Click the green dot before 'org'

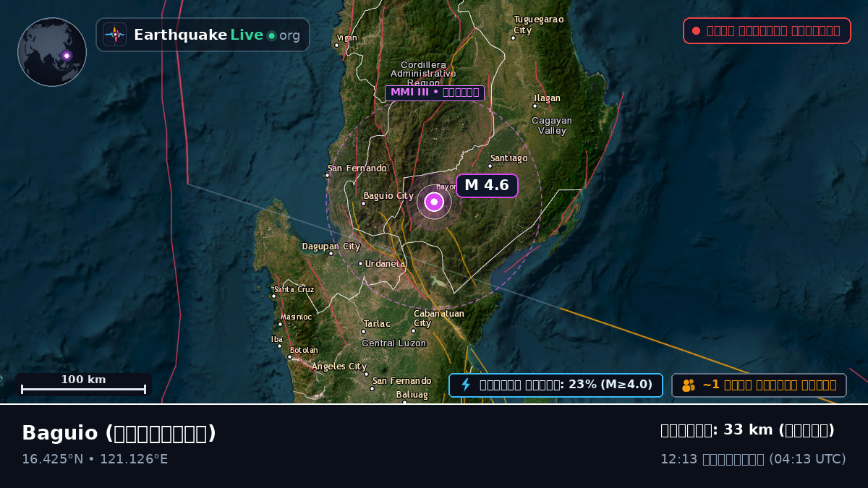tap(271, 35)
